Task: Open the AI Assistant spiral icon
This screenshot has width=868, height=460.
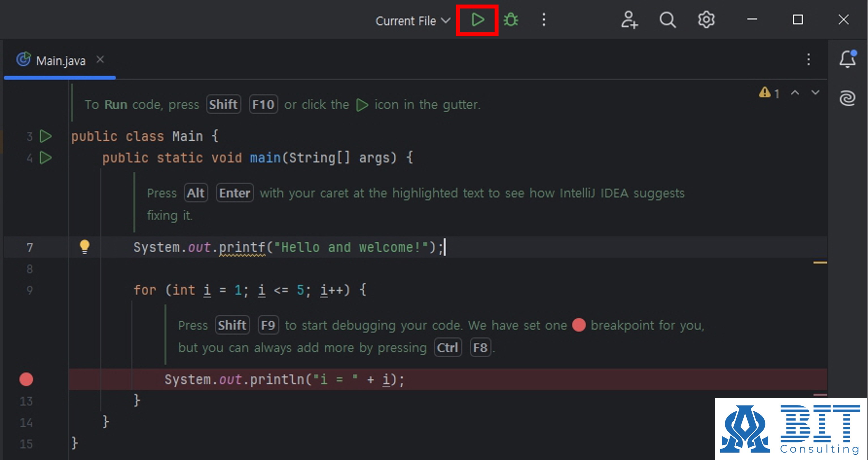Action: (847, 99)
